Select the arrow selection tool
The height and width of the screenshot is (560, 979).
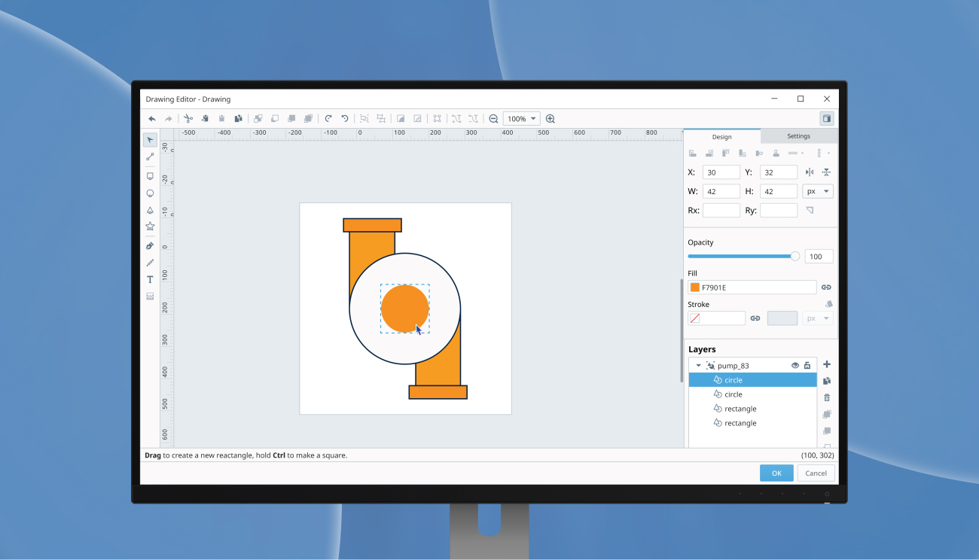click(x=150, y=139)
